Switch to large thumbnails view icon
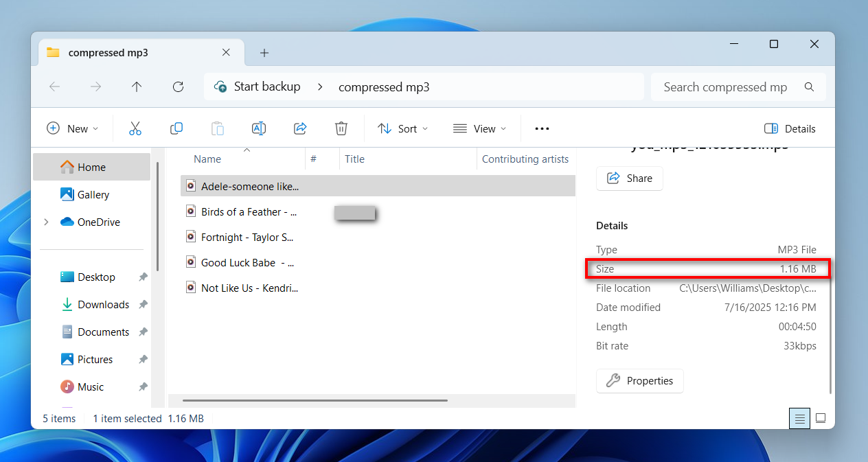The height and width of the screenshot is (462, 868). pos(821,418)
